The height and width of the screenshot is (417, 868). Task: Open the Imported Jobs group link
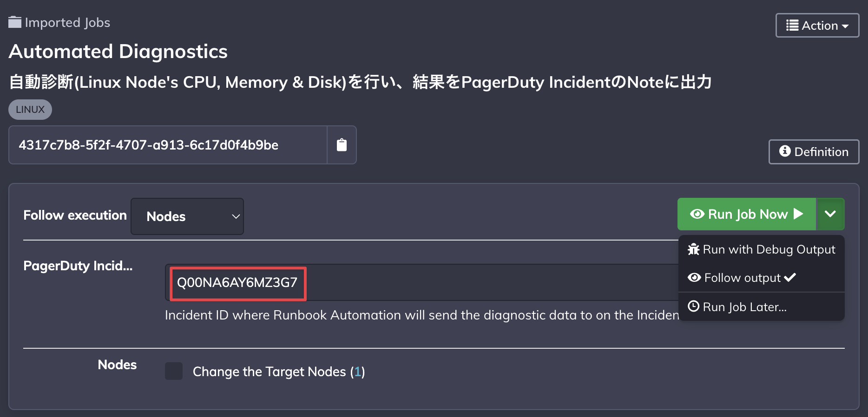point(67,22)
